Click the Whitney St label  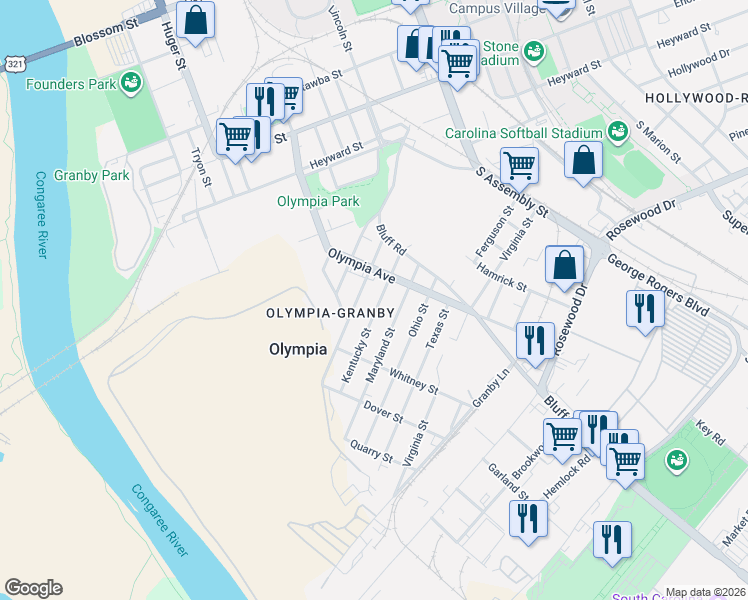(414, 382)
